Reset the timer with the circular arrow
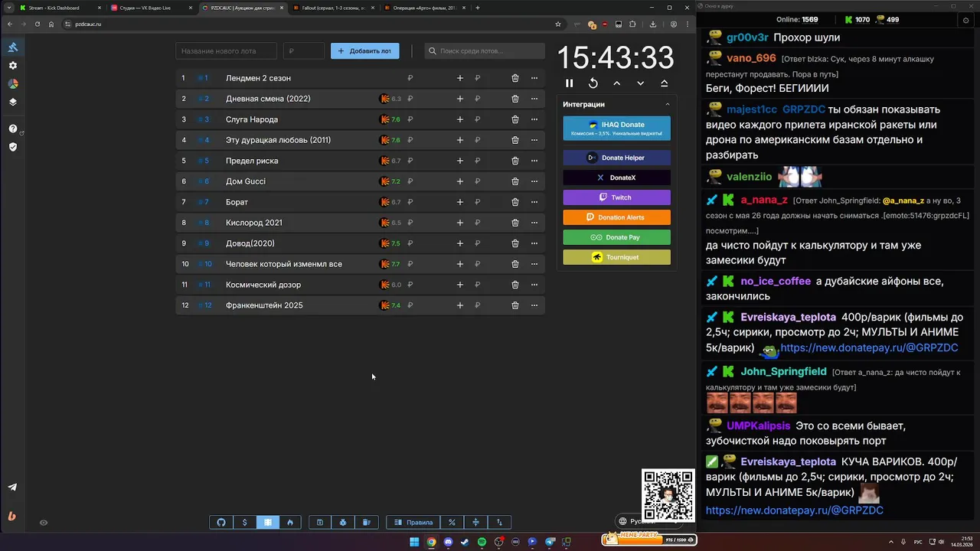The width and height of the screenshot is (980, 551). (593, 83)
